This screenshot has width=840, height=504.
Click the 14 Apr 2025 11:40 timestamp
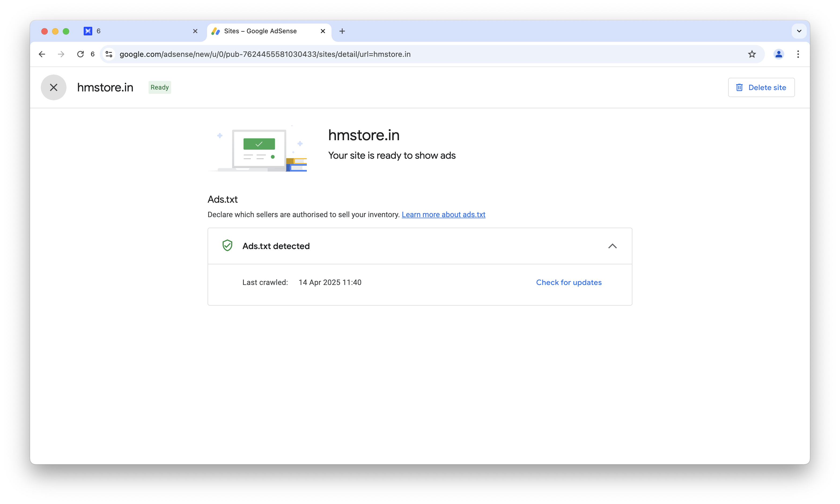pyautogui.click(x=330, y=283)
